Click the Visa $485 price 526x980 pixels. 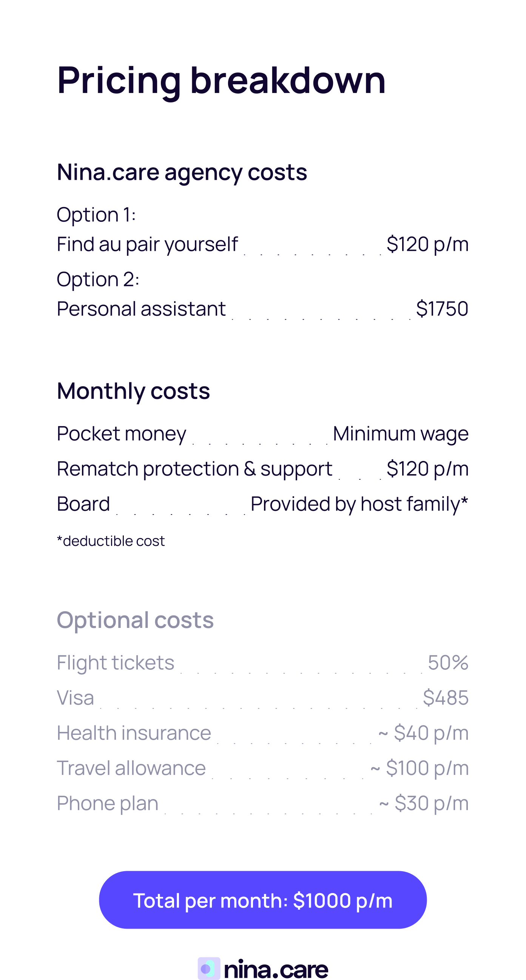(x=445, y=698)
